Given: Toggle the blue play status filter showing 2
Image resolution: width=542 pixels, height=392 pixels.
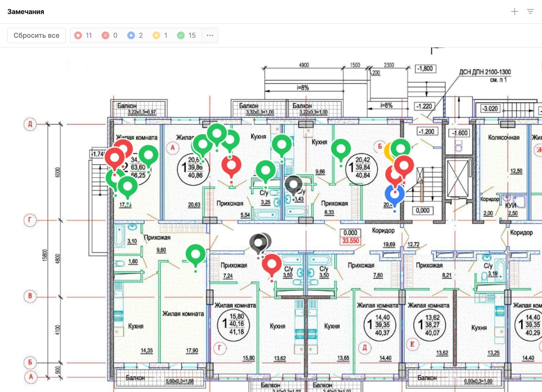Looking at the screenshot, I should coord(135,35).
